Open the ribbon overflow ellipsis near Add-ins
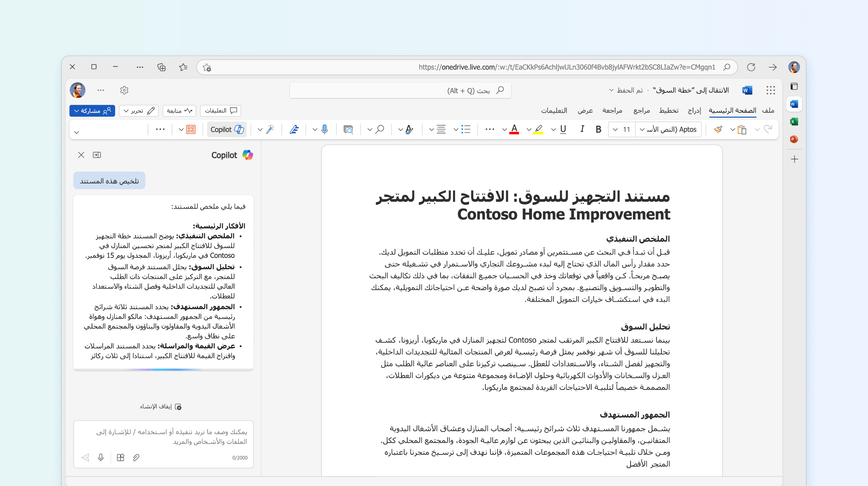Viewport: 868px width, 486px height. click(x=160, y=129)
